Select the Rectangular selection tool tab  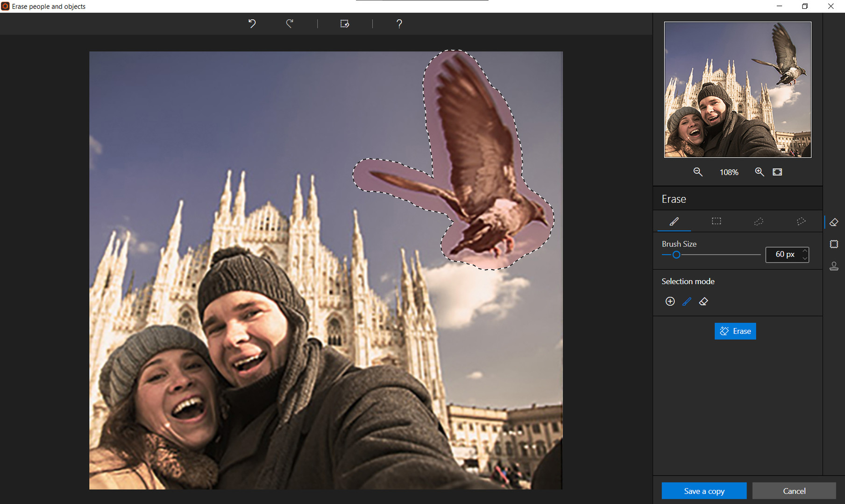click(x=716, y=221)
